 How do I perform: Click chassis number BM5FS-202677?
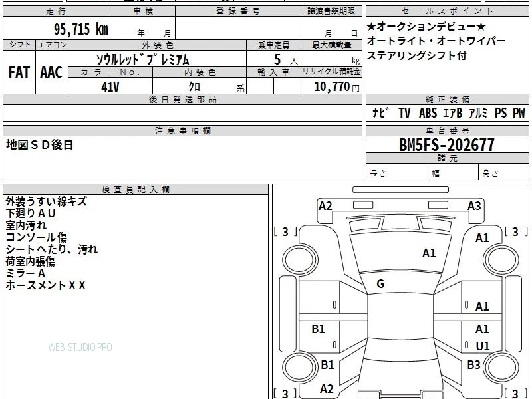[447, 145]
